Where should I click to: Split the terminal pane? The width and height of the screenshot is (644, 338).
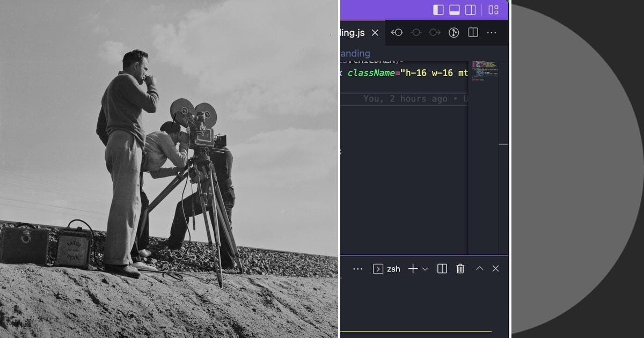442,269
